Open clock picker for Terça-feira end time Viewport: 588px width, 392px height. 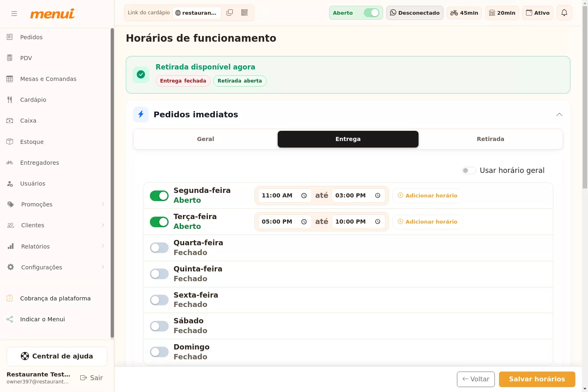pos(378,222)
